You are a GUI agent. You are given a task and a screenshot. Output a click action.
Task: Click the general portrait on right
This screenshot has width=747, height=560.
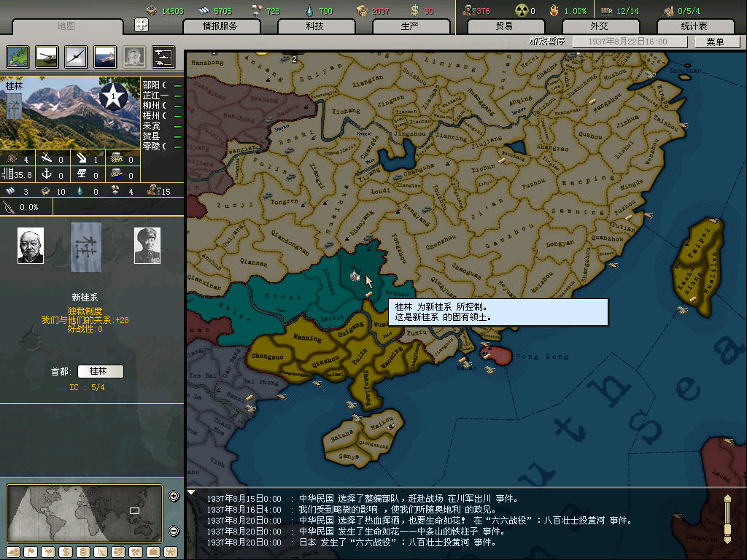coord(147,245)
